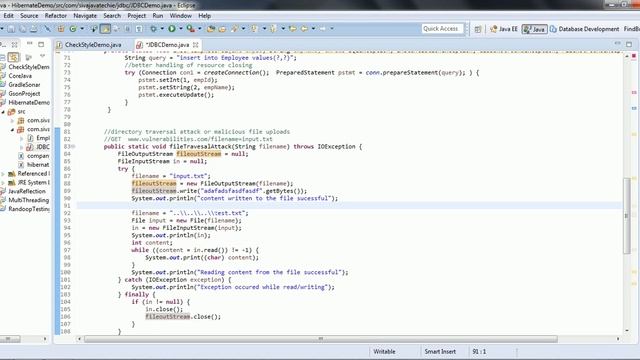The width and height of the screenshot is (640, 360).
Task: Open the Back history dropdown arrow
Action: click(313, 29)
